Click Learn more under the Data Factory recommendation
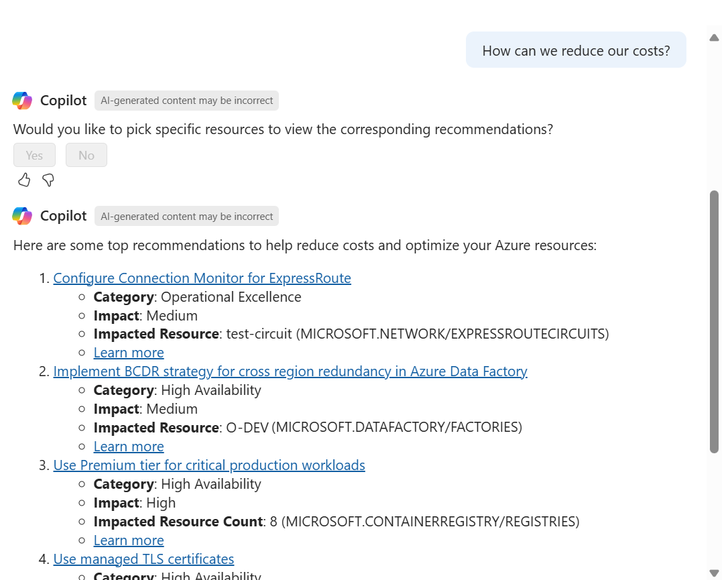 (129, 446)
